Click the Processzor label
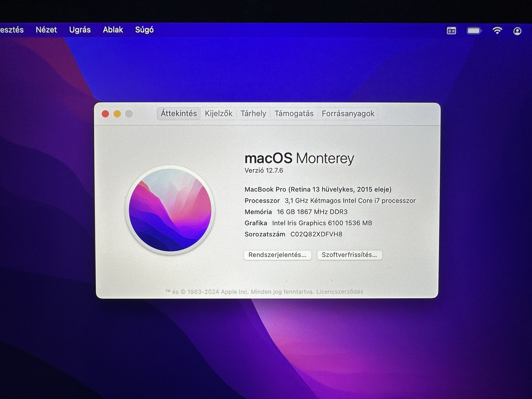The image size is (532, 399). tap(262, 201)
